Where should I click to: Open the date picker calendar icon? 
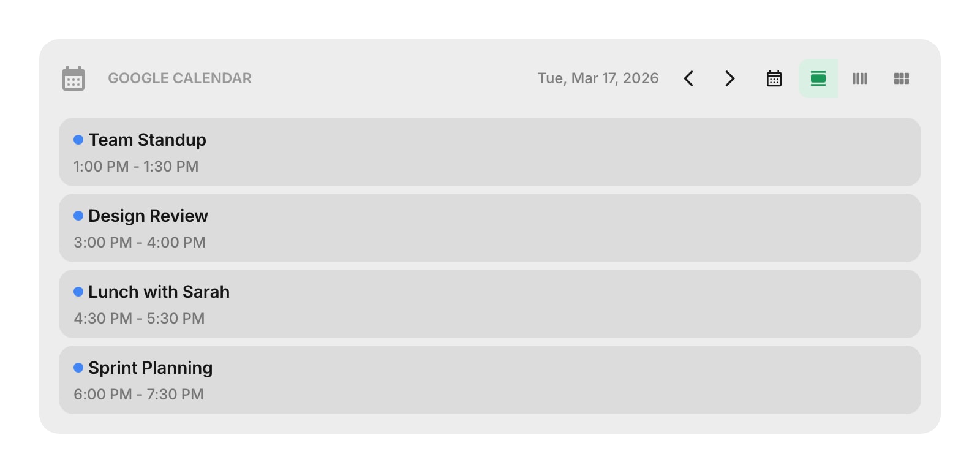[x=773, y=78]
